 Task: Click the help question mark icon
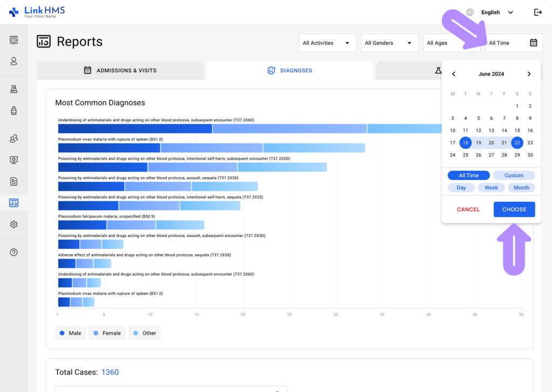13,252
